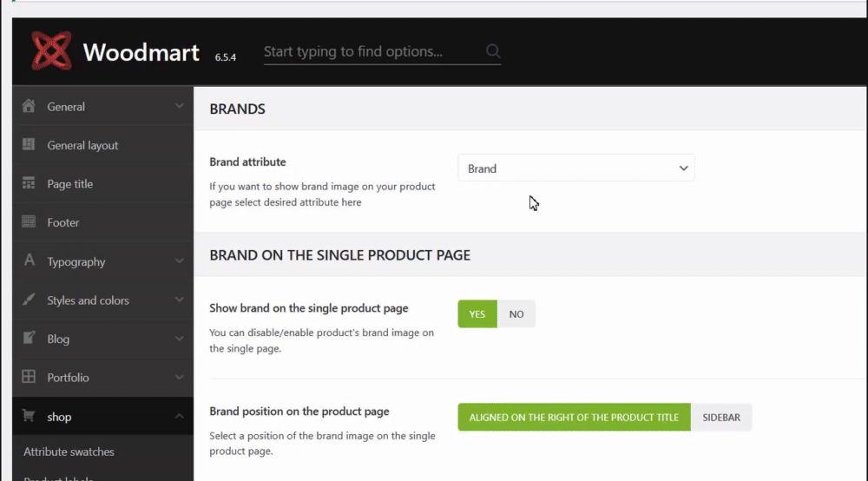Image resolution: width=868 pixels, height=481 pixels.
Task: Open Attribute swatches submenu link
Action: 69,451
